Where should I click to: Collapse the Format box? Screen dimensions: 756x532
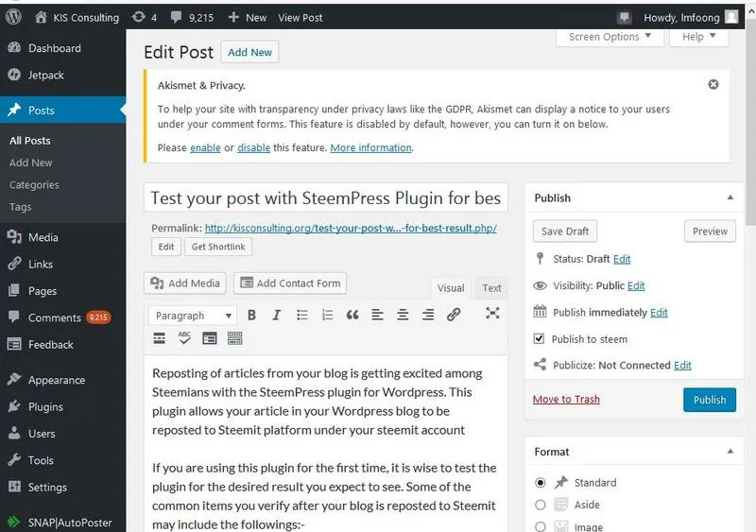tap(730, 452)
